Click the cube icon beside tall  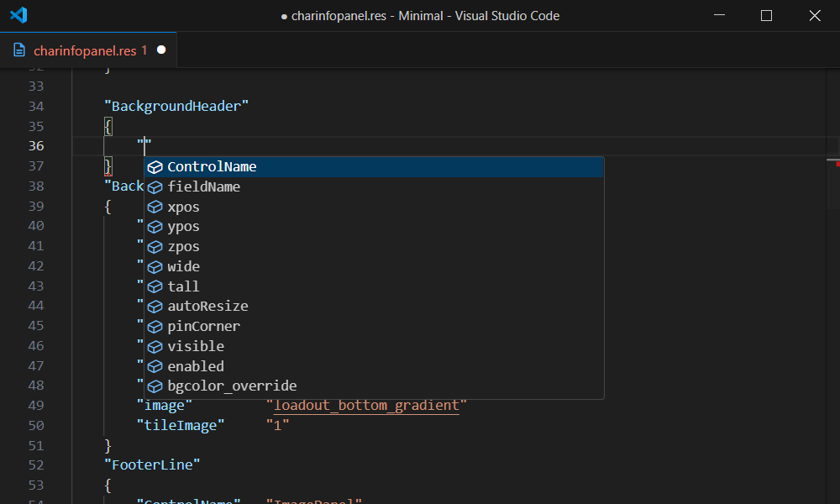(x=155, y=286)
